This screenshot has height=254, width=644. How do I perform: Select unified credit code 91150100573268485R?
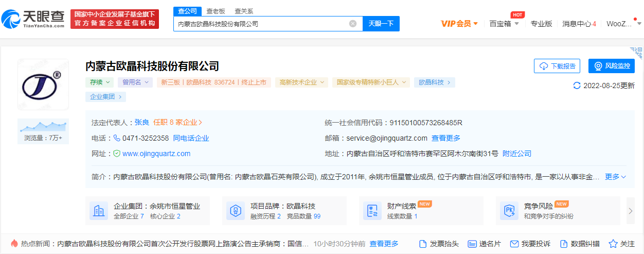tap(426, 123)
